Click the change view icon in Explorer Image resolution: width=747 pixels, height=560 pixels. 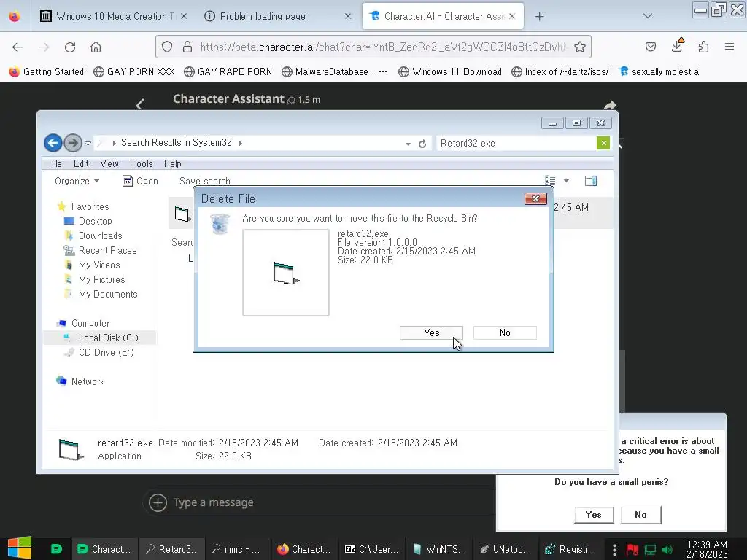coord(550,181)
